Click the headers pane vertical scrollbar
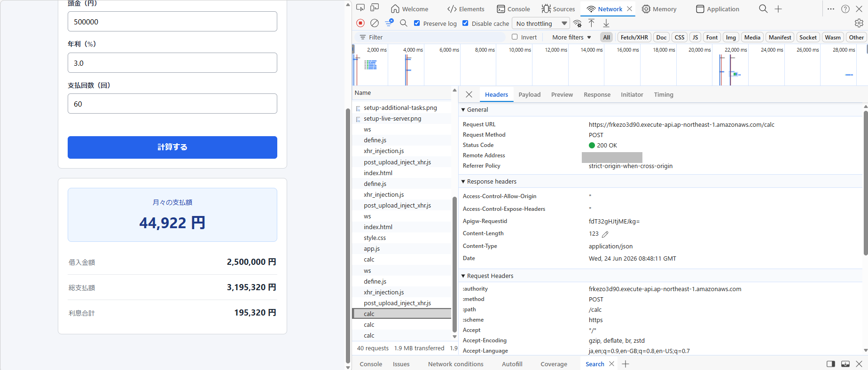The image size is (868, 370). [866, 183]
